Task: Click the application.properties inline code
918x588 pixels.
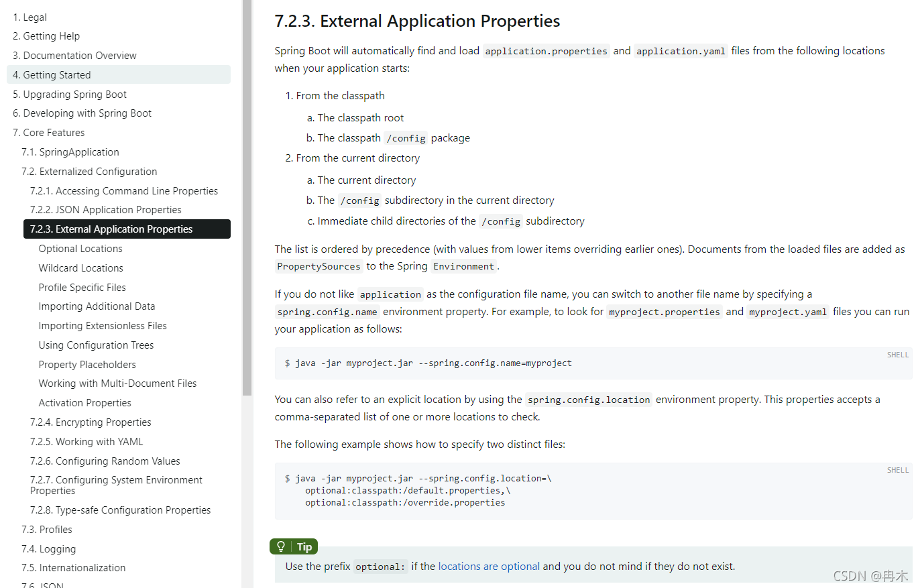Action: [x=546, y=51]
